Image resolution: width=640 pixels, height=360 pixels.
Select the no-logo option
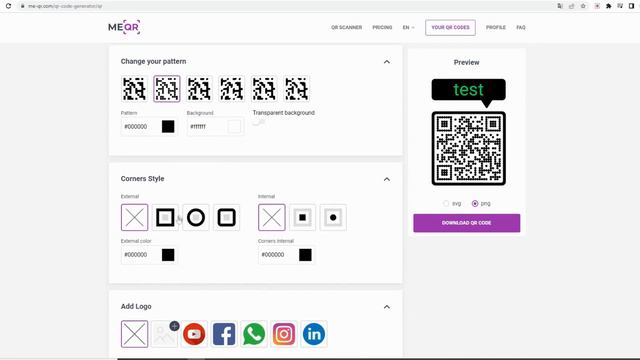(134, 334)
